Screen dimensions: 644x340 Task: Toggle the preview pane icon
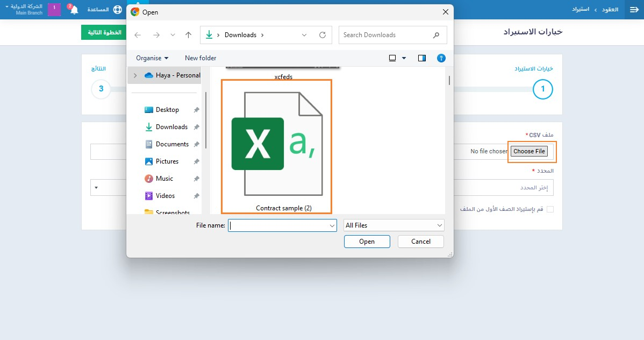coord(422,58)
